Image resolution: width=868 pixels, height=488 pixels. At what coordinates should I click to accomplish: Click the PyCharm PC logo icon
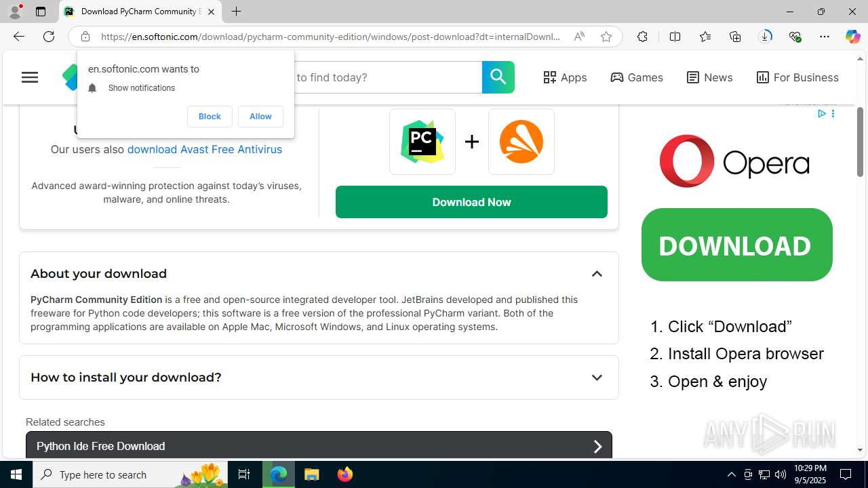(x=422, y=142)
